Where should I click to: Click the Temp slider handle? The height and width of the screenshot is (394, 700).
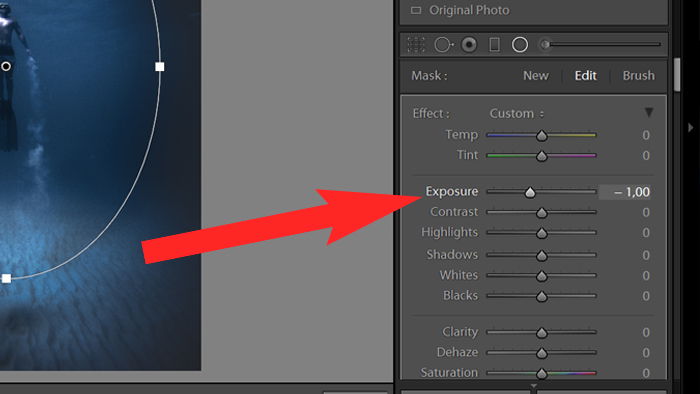pos(542,136)
